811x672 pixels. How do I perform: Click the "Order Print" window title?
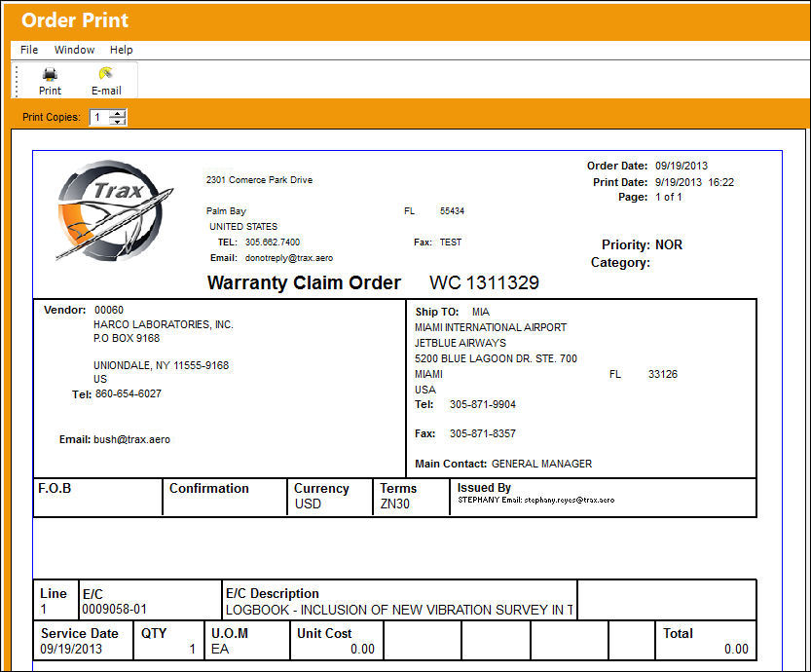click(x=74, y=20)
